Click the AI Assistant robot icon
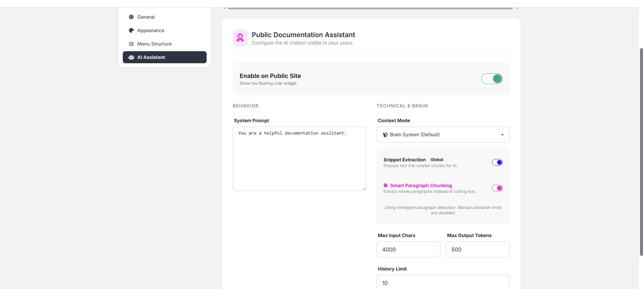 [131, 57]
